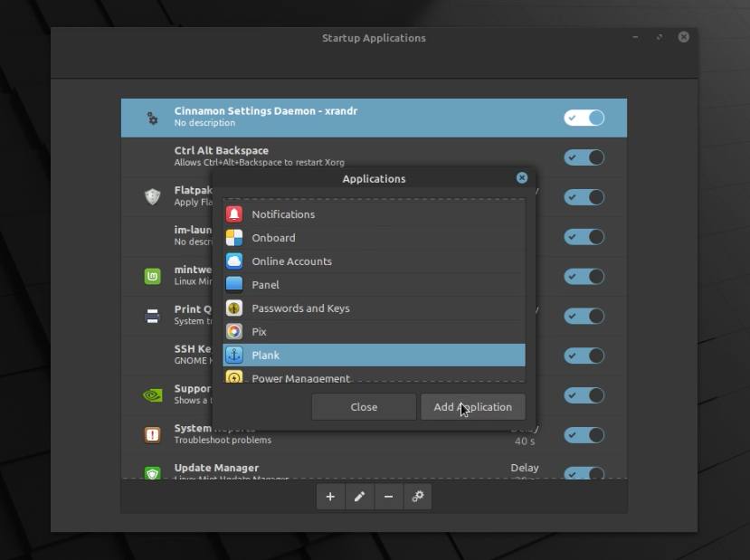The image size is (750, 560).
Task: Click the Onboard keyboard icon
Action: 234,238
